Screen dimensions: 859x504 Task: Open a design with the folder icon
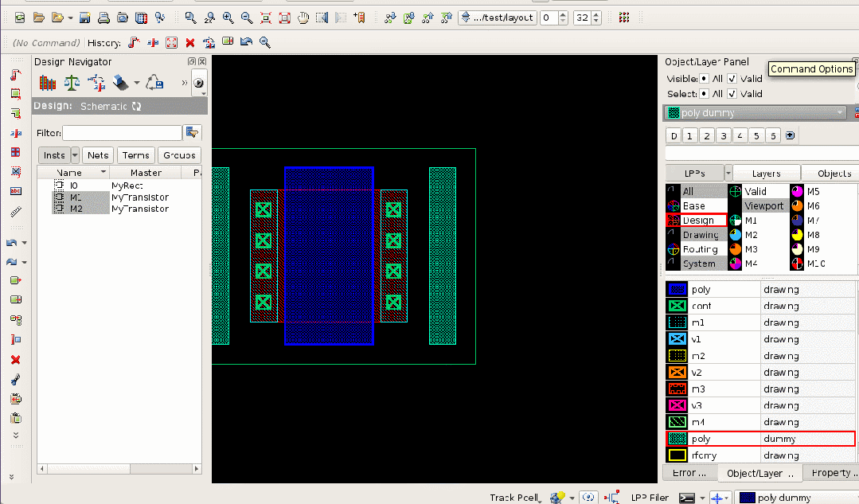38,18
